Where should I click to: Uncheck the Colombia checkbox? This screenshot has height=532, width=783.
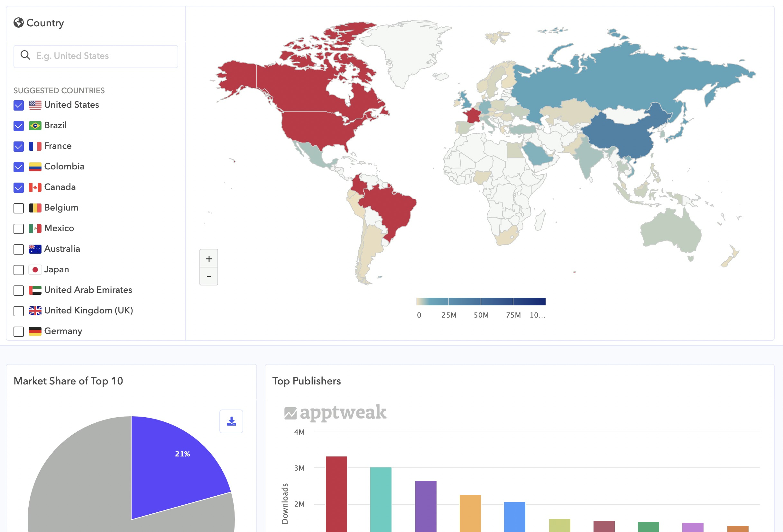(19, 167)
